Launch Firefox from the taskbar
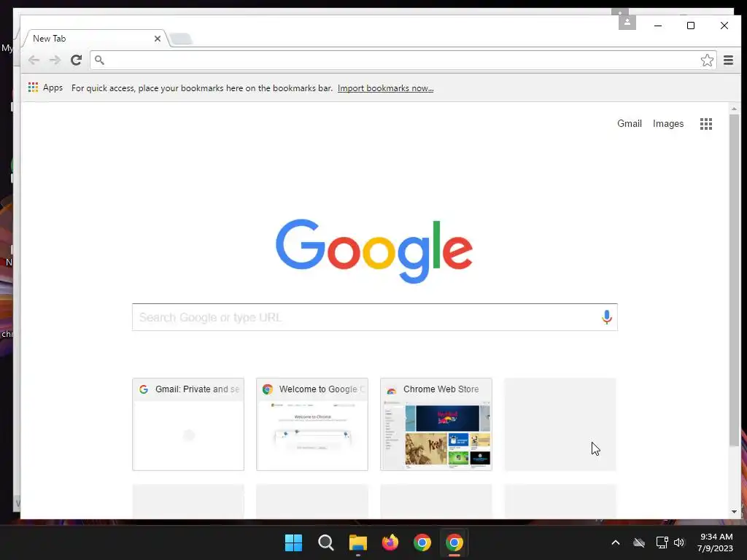This screenshot has width=747, height=560. click(x=390, y=542)
